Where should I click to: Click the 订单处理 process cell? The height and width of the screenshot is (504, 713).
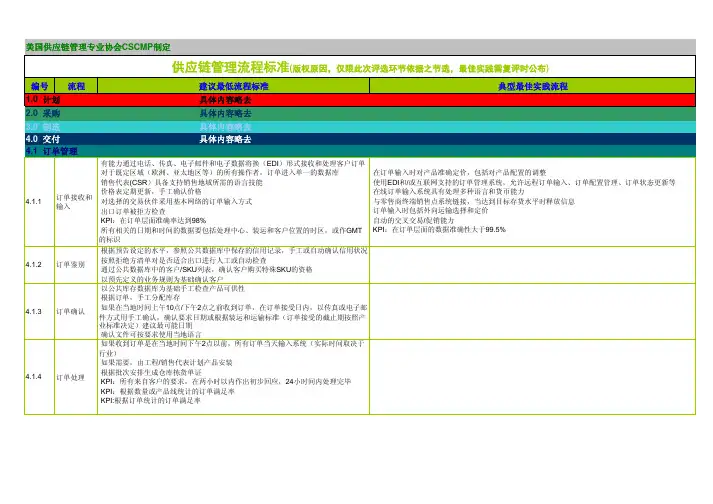click(x=76, y=376)
